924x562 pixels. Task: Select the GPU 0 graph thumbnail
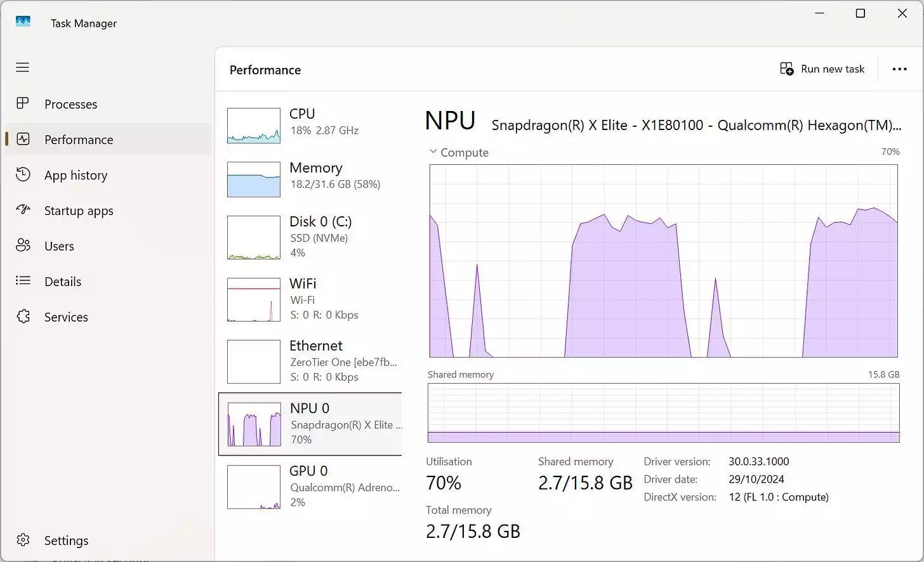[x=254, y=487]
